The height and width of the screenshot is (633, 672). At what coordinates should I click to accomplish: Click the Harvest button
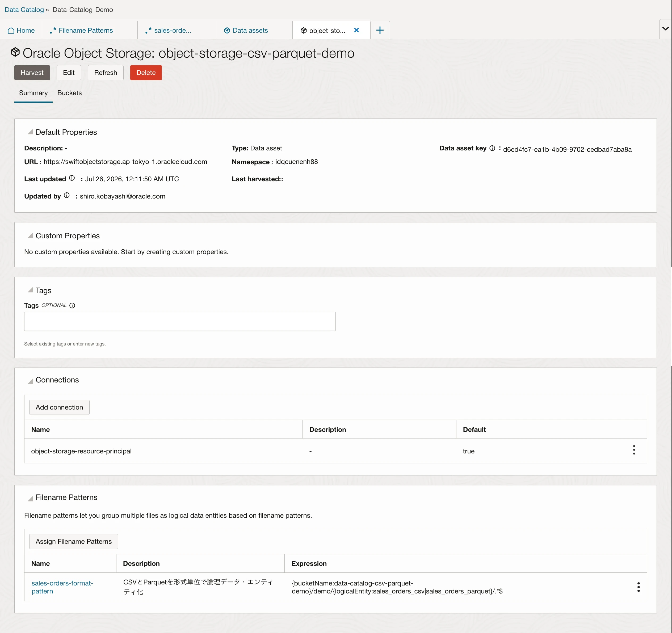pyautogui.click(x=32, y=73)
